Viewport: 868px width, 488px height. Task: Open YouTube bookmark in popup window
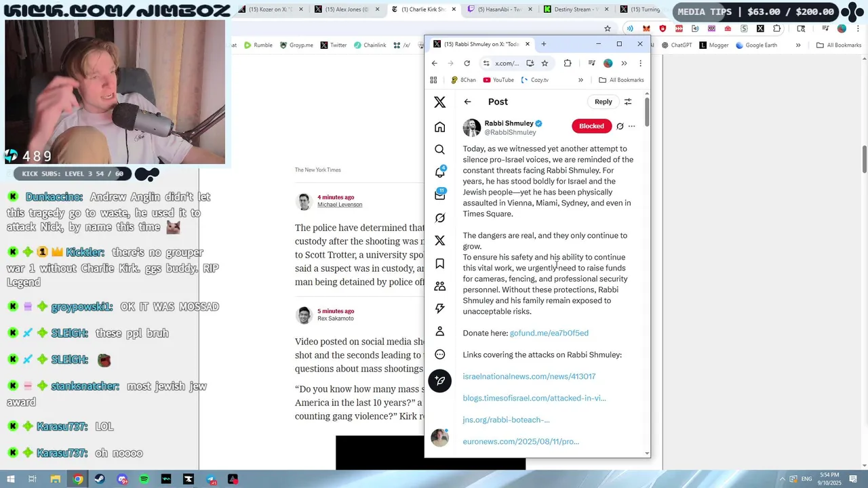pyautogui.click(x=498, y=80)
